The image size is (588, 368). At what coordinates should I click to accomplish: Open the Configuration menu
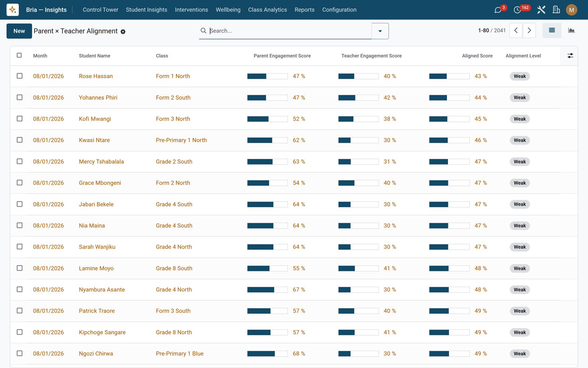tap(339, 10)
